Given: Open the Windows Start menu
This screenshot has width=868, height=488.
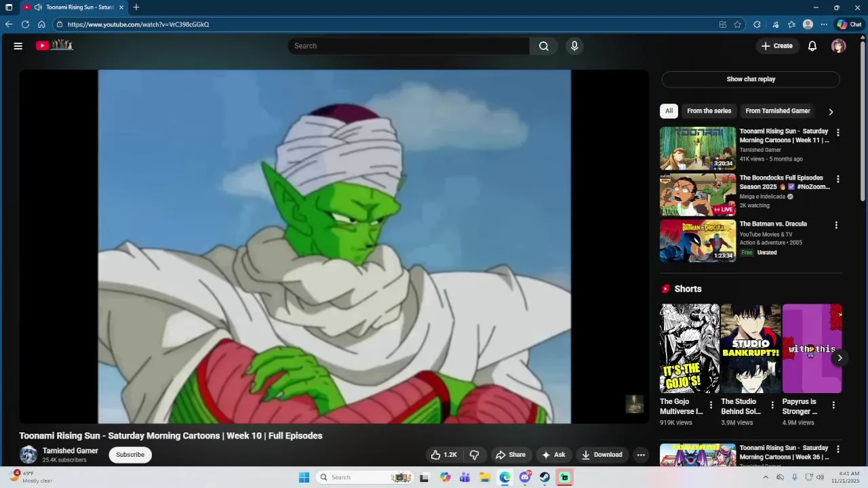Looking at the screenshot, I should coord(304,477).
